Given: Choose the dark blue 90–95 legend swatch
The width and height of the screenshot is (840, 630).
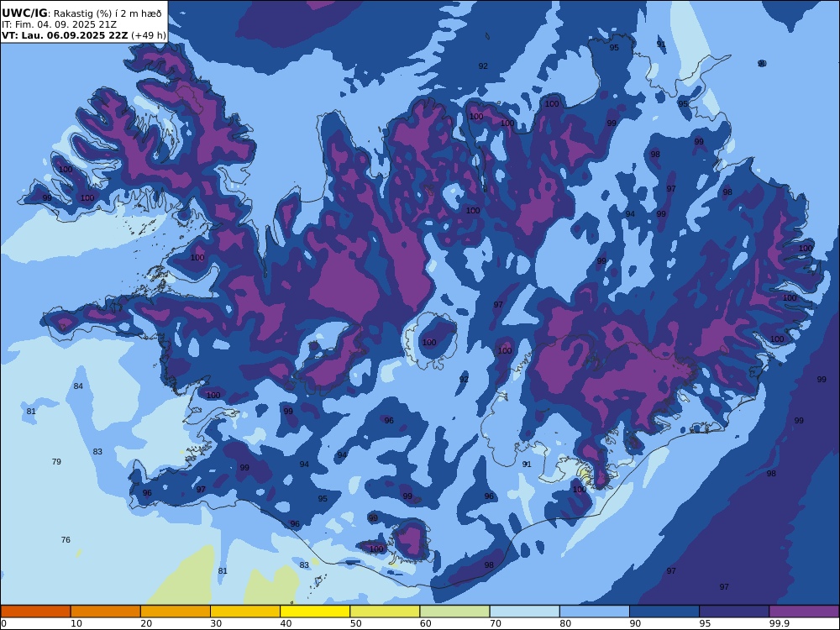Looking at the screenshot, I should pos(664,612).
